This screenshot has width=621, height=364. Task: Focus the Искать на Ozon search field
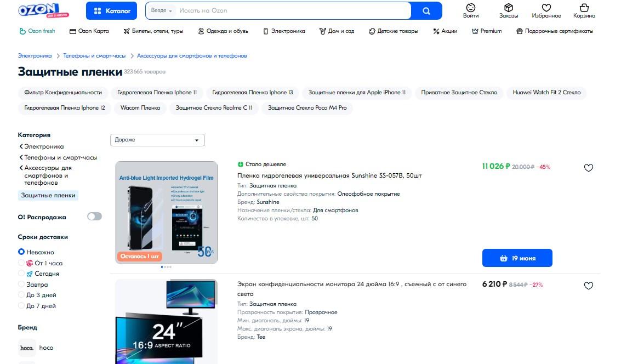pyautogui.click(x=293, y=11)
